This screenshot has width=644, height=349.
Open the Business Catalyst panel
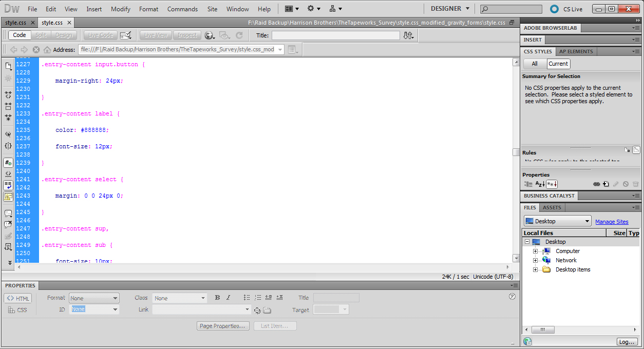point(549,196)
